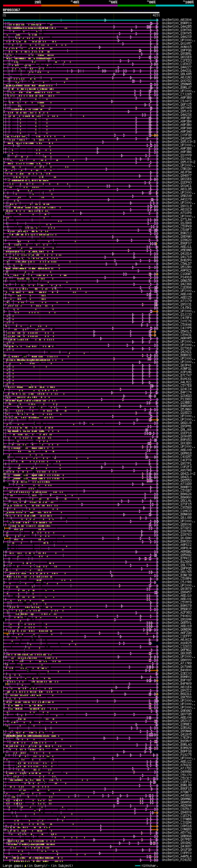This screenshot has width=197, height=868.
Task: Click the label UniRef100_C7J265
Action: 176,94
